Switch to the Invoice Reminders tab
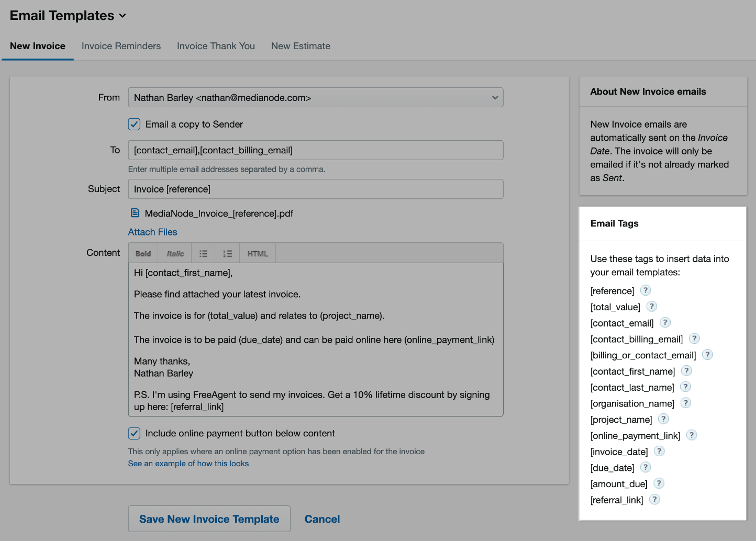 (x=121, y=46)
